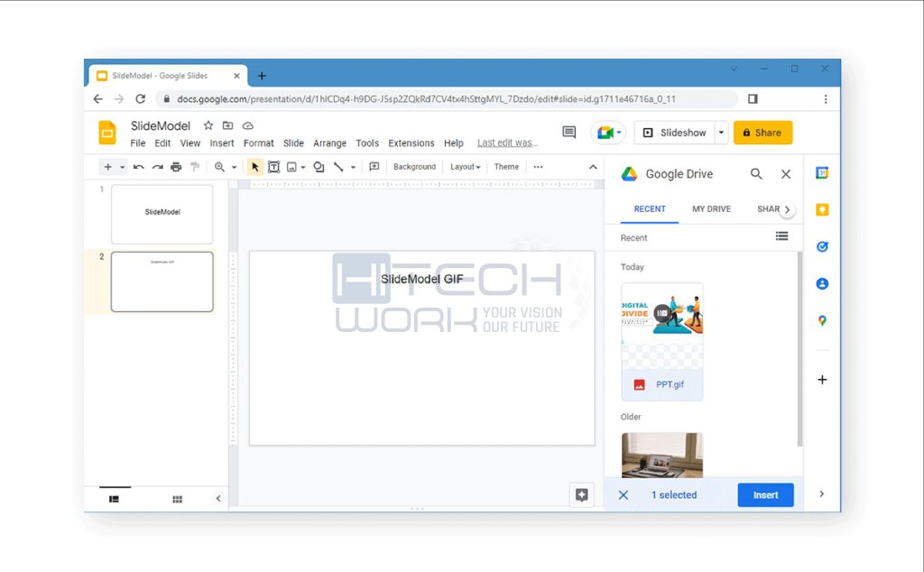Clear the 1 selected item
This screenshot has height=572, width=924.
pyautogui.click(x=623, y=494)
